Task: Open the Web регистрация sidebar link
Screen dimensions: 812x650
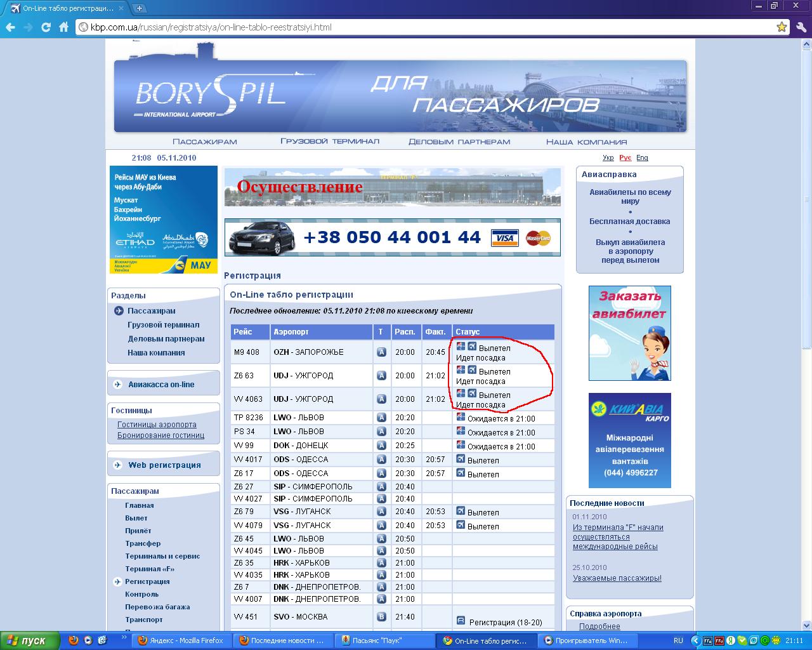Action: click(x=164, y=465)
